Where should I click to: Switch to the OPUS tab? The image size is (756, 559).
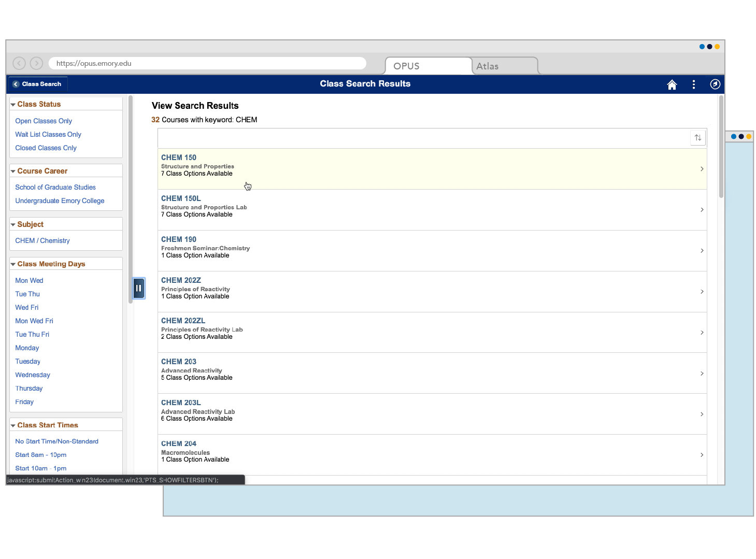click(x=429, y=66)
